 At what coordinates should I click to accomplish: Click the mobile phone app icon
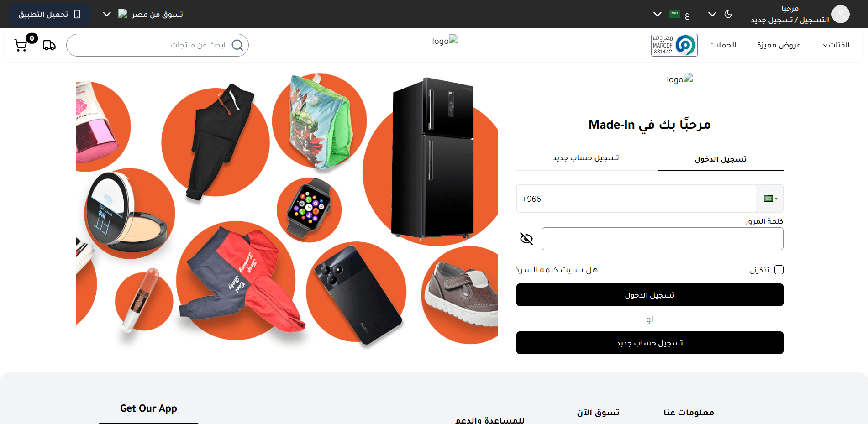coord(77,14)
